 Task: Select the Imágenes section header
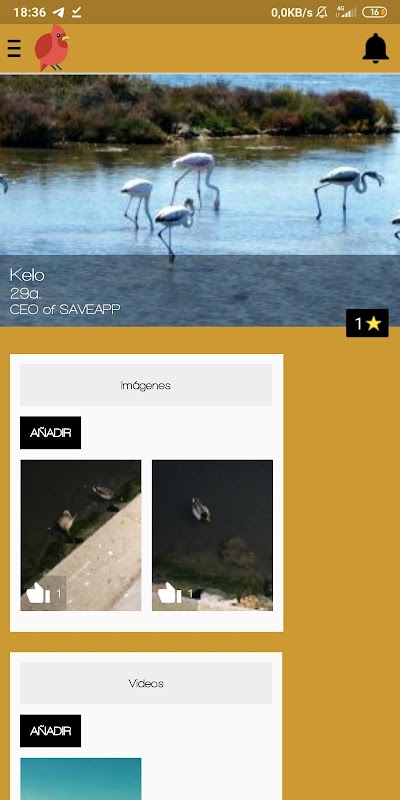click(146, 385)
